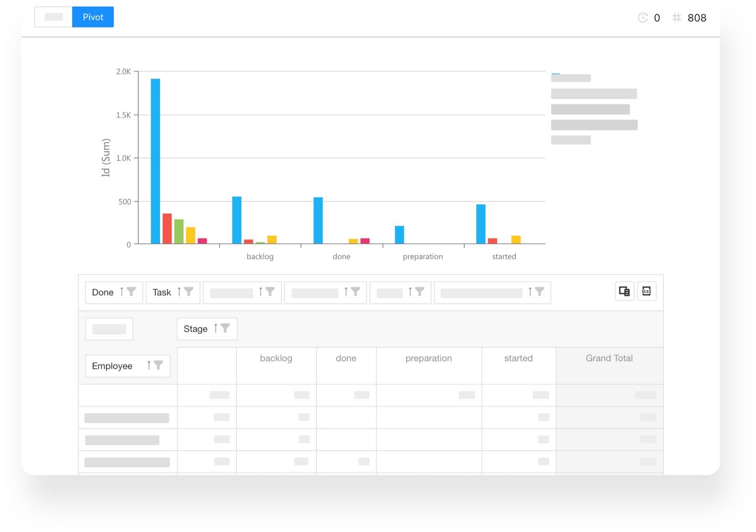This screenshot has width=756, height=532.
Task: Open the Employee field sort arrow
Action: click(149, 366)
